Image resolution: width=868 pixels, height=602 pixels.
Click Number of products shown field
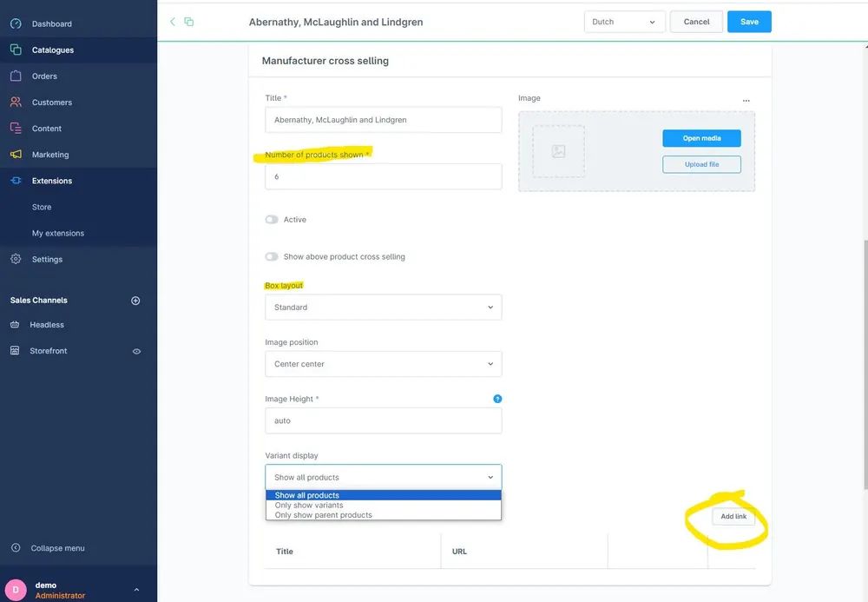(383, 176)
